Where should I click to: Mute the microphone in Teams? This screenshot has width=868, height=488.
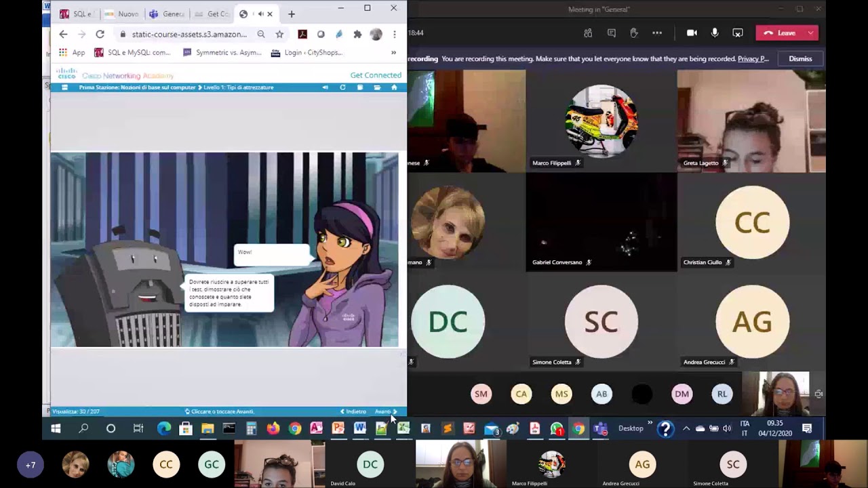(715, 33)
